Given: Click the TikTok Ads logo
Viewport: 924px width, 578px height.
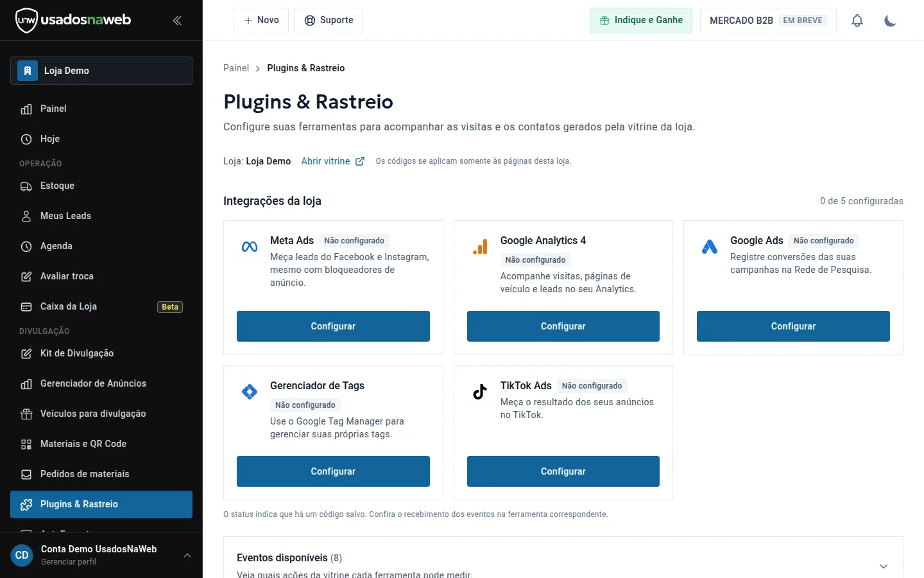Looking at the screenshot, I should [480, 392].
